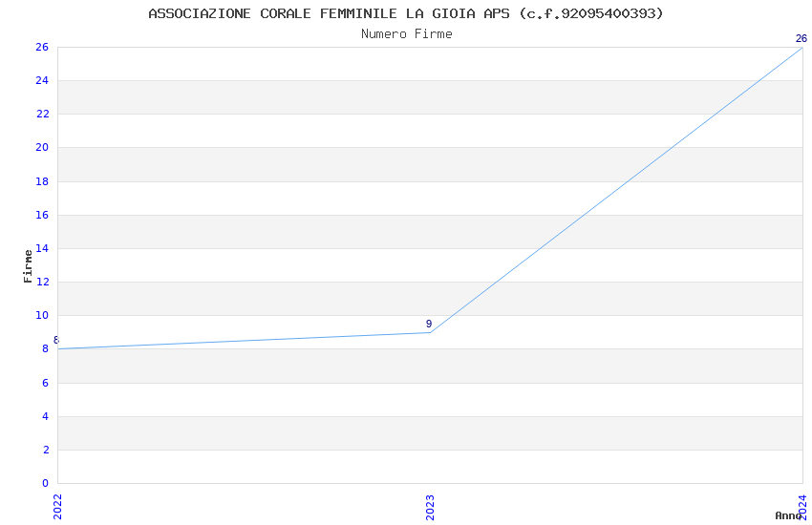Click the y-axis tick label 4
The height and width of the screenshot is (525, 812).
pyautogui.click(x=46, y=416)
